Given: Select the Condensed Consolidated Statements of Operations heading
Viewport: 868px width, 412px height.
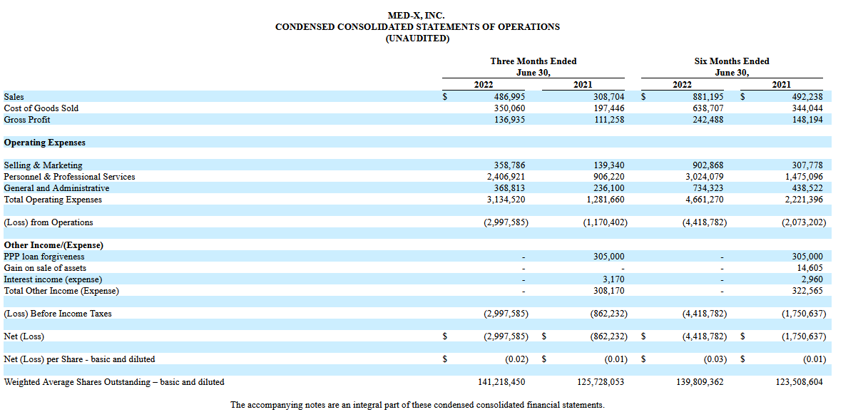Looking at the screenshot, I should pyautogui.click(x=417, y=27).
